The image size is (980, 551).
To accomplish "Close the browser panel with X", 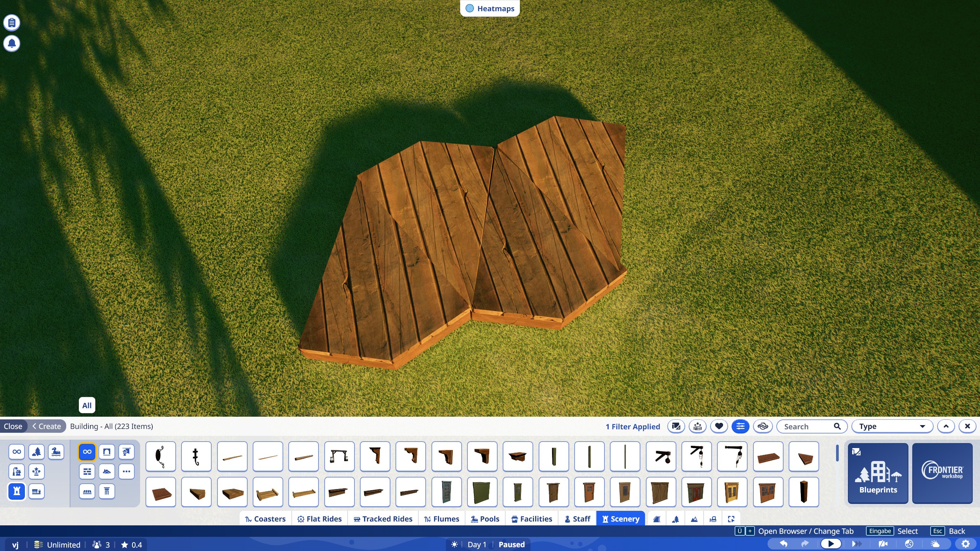I will click(x=967, y=426).
